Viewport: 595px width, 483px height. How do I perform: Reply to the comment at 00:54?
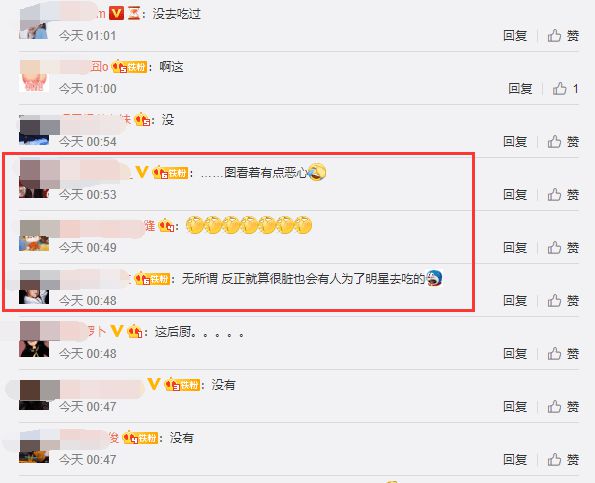click(515, 142)
